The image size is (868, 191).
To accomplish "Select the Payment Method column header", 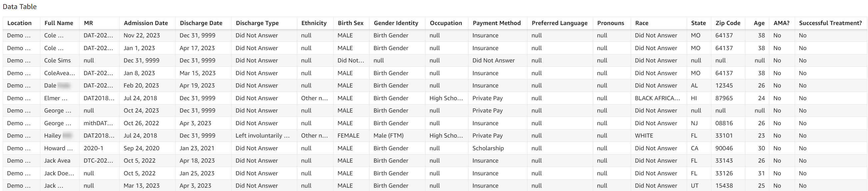I will pyautogui.click(x=496, y=23).
